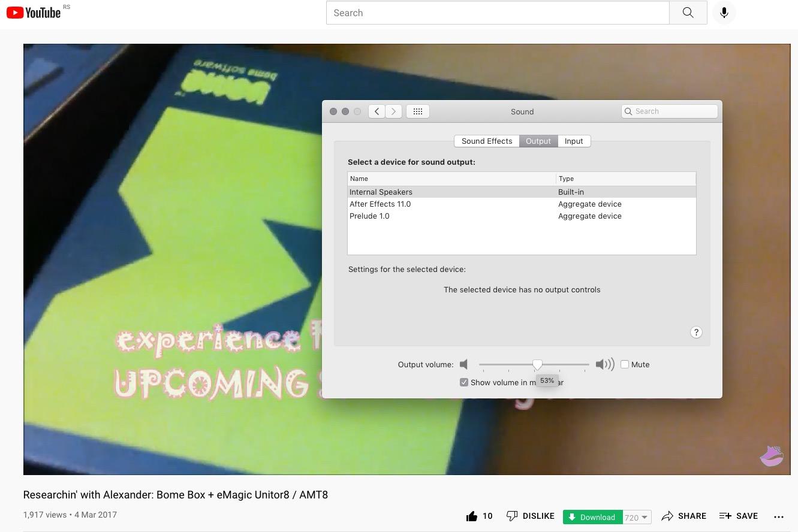
Task: Open the three-dot more actions menu
Action: pos(779,516)
